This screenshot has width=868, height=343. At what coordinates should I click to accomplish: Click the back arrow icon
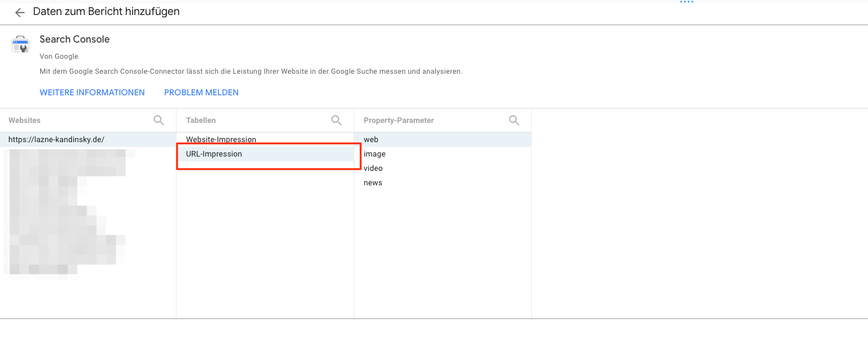20,13
